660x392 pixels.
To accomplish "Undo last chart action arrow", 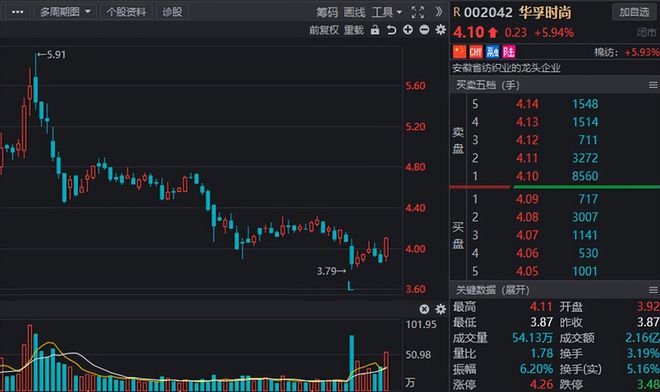I will [391, 30].
